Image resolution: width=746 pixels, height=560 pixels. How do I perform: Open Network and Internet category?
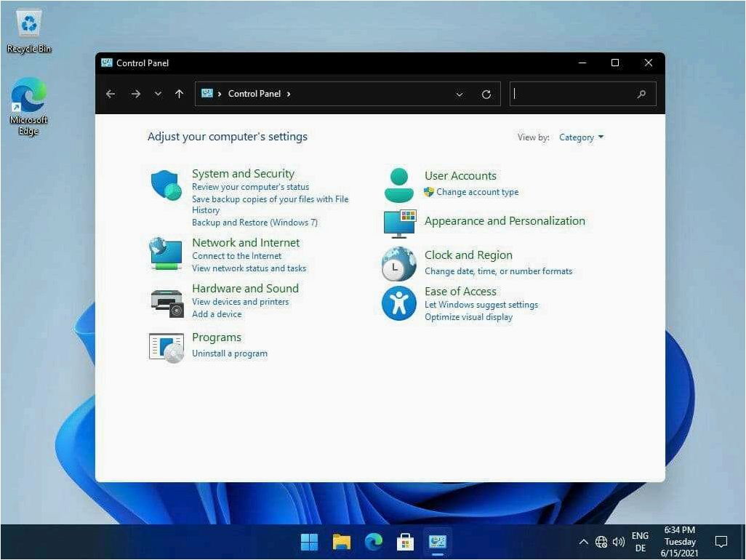[246, 243]
